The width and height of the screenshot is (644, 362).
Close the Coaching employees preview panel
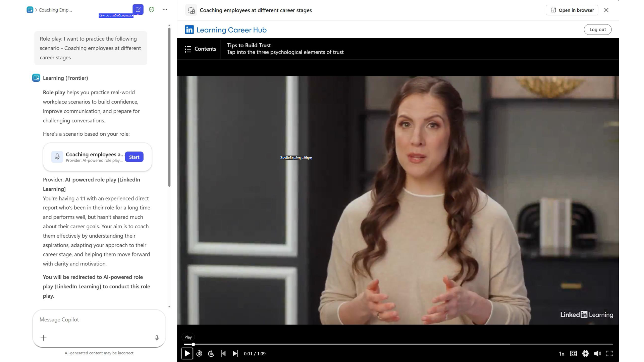pyautogui.click(x=606, y=10)
